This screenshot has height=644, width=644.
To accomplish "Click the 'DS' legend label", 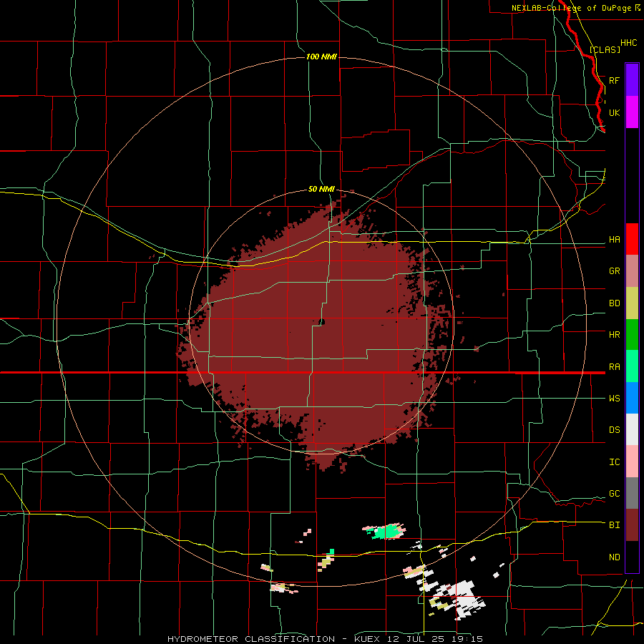I will [x=614, y=430].
